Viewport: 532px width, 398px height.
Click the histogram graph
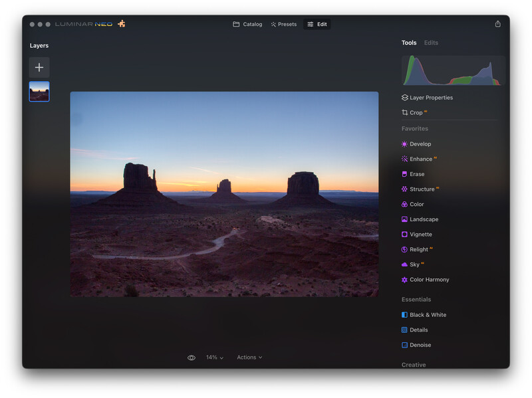[x=453, y=70]
